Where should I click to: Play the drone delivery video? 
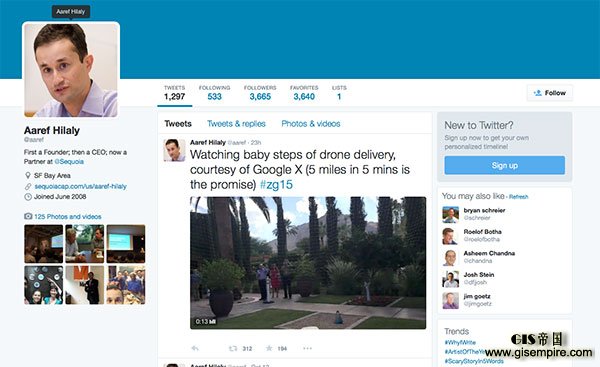click(308, 263)
